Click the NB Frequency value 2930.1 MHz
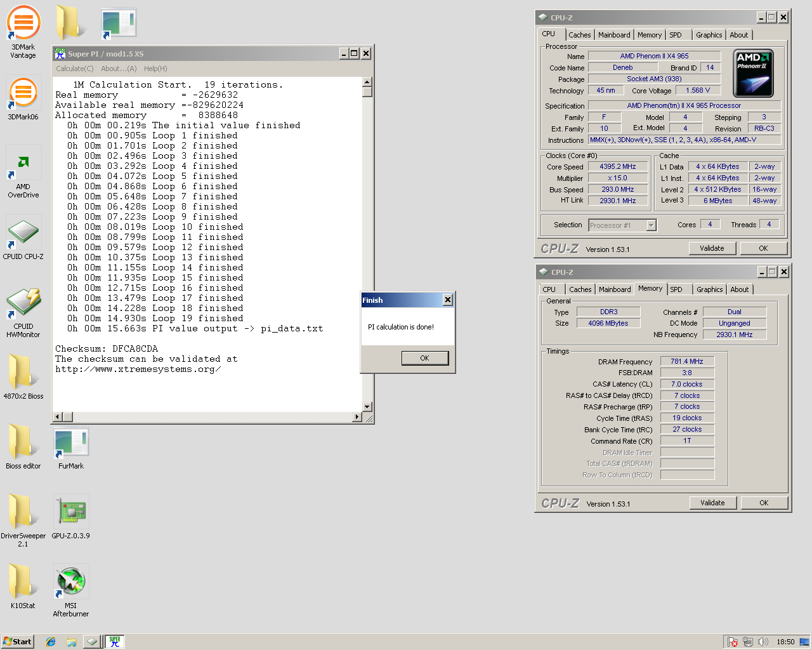 coord(735,335)
